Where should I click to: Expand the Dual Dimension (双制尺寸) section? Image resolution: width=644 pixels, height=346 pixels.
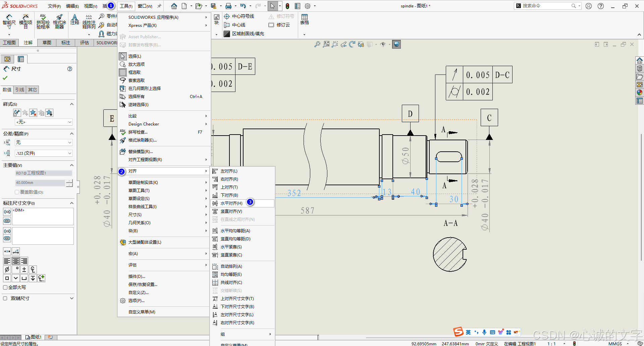pyautogui.click(x=72, y=298)
